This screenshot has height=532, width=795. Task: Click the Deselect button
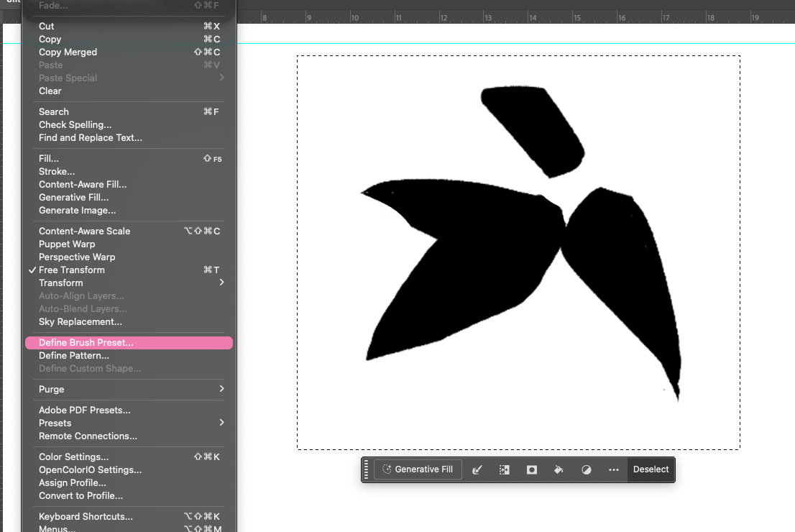[651, 469]
